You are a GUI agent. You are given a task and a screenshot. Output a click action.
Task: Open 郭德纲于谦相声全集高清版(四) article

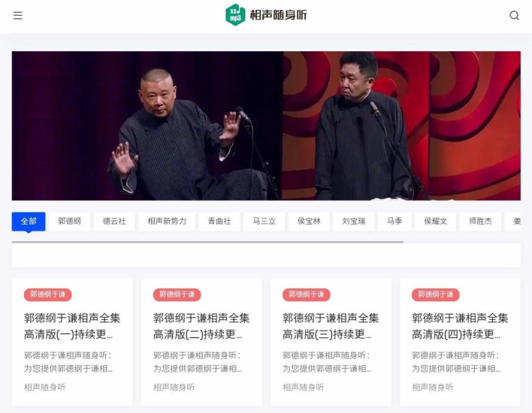[x=460, y=326]
